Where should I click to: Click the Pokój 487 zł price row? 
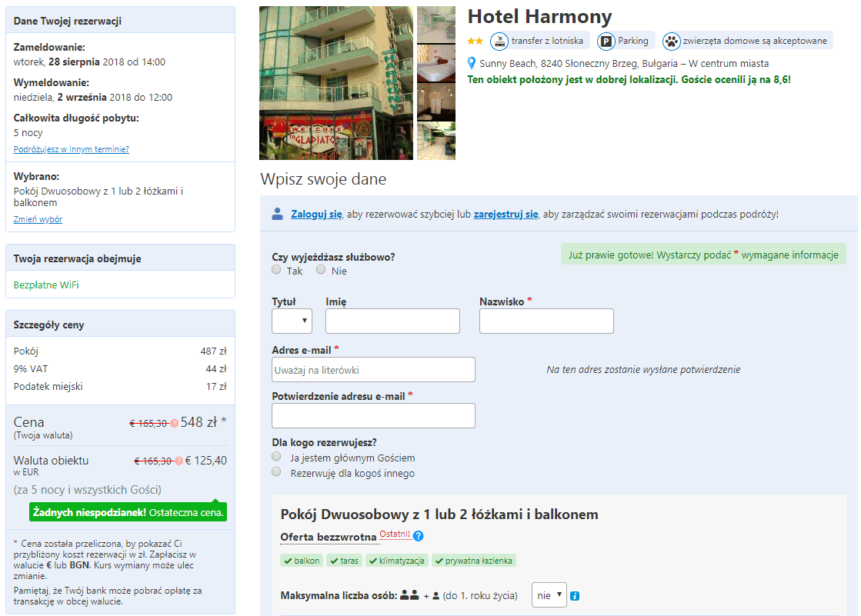pos(120,351)
